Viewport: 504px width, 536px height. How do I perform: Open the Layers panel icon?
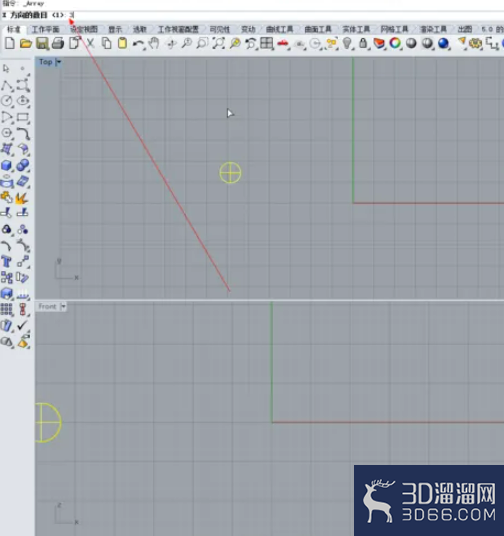pos(379,43)
